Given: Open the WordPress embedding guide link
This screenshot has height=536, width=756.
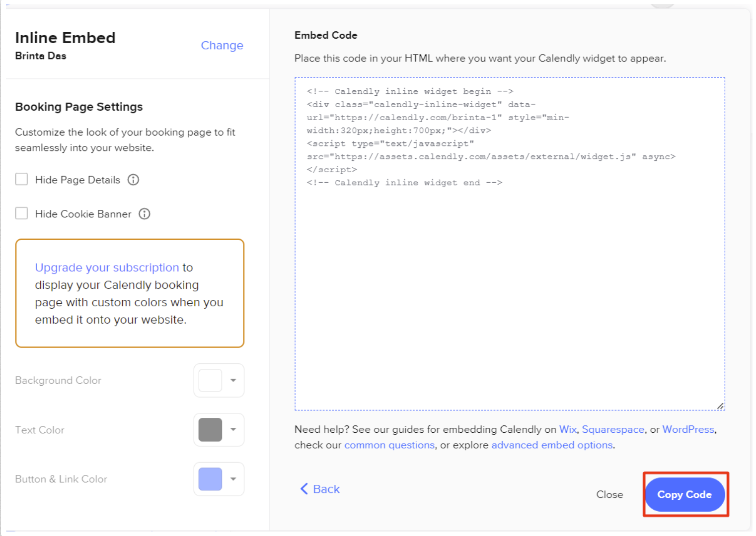Looking at the screenshot, I should point(688,429).
